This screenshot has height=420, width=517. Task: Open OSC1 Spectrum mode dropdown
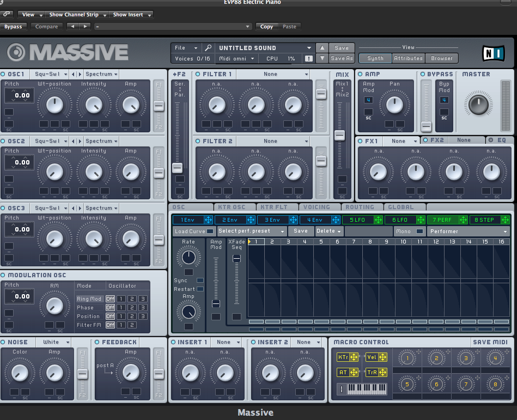pos(101,74)
